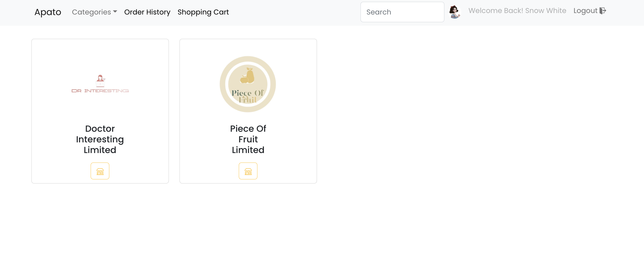Image resolution: width=644 pixels, height=267 pixels.
Task: Go to Order History
Action: click(147, 12)
